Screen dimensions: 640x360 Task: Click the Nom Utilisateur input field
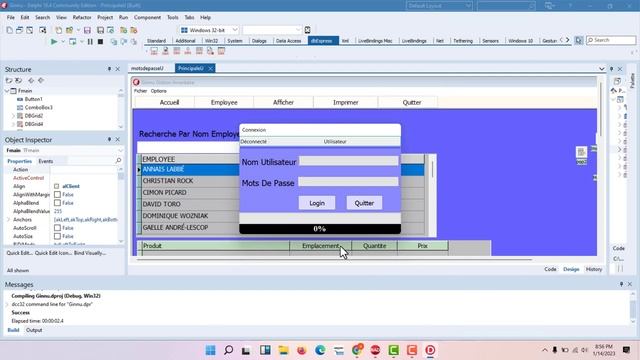coord(349,161)
